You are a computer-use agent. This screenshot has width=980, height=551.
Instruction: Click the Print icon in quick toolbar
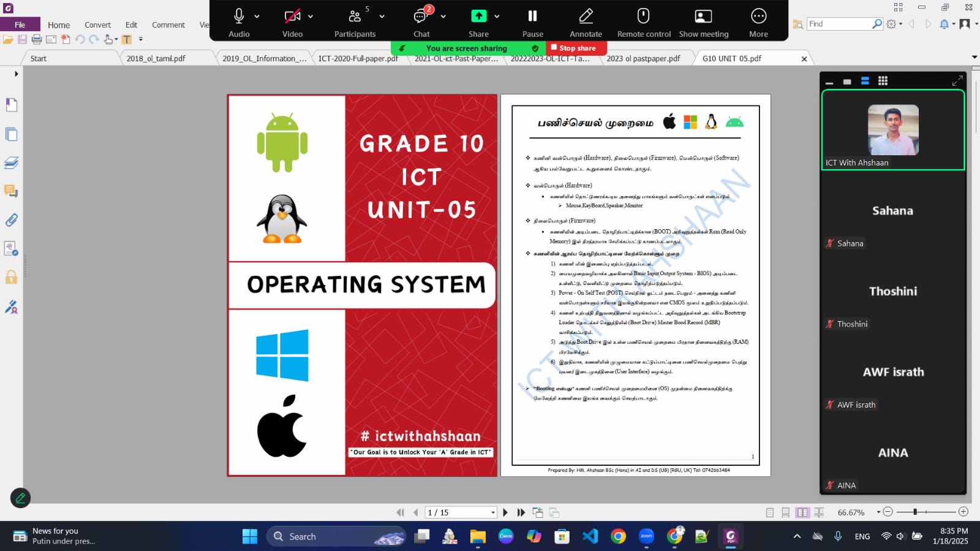tap(37, 39)
